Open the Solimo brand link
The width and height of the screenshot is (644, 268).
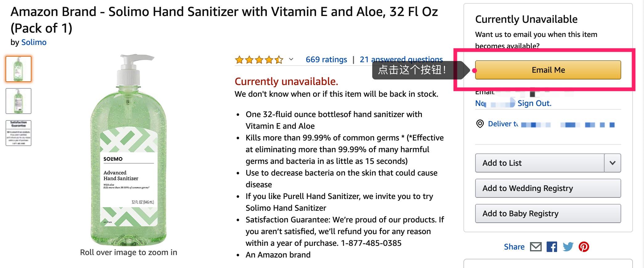pyautogui.click(x=34, y=42)
